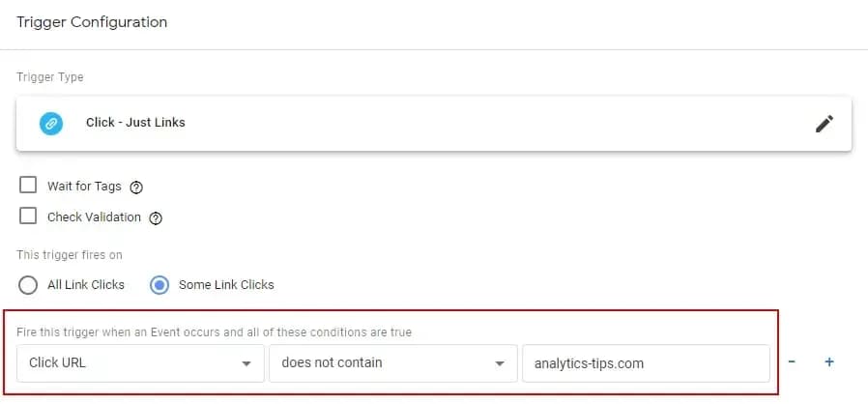This screenshot has width=868, height=404.
Task: Open the help icon next to Check Validation
Action: [x=156, y=218]
